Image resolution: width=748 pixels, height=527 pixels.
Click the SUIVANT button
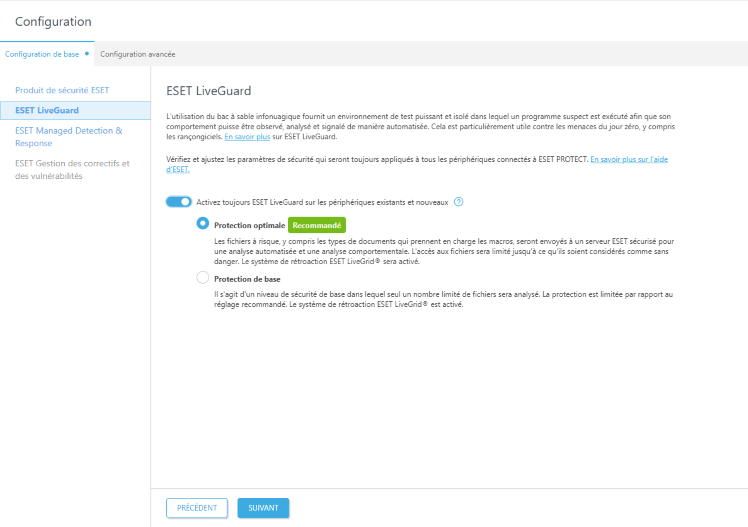click(263, 508)
